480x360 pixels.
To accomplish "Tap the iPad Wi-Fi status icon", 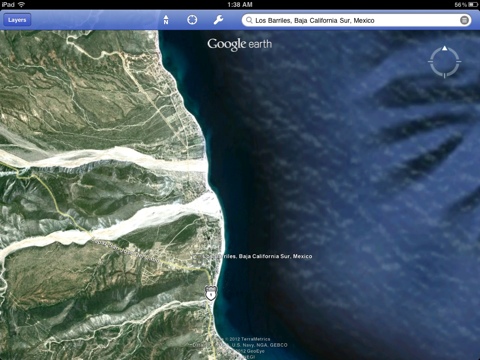I will [21, 4].
